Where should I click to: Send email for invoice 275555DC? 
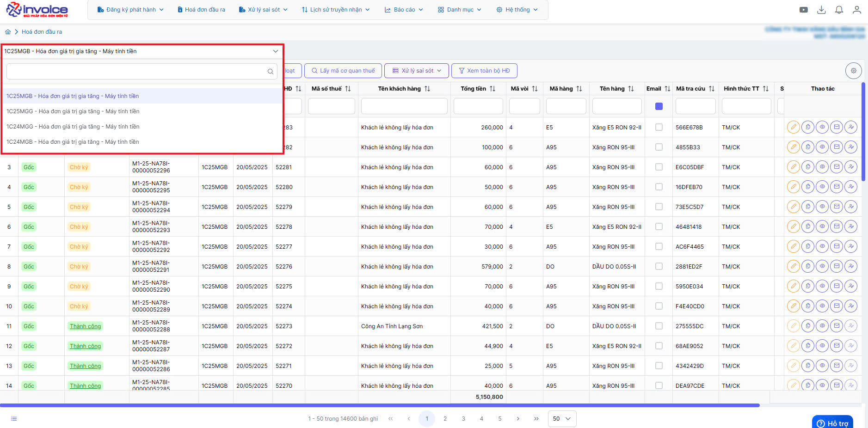click(837, 326)
